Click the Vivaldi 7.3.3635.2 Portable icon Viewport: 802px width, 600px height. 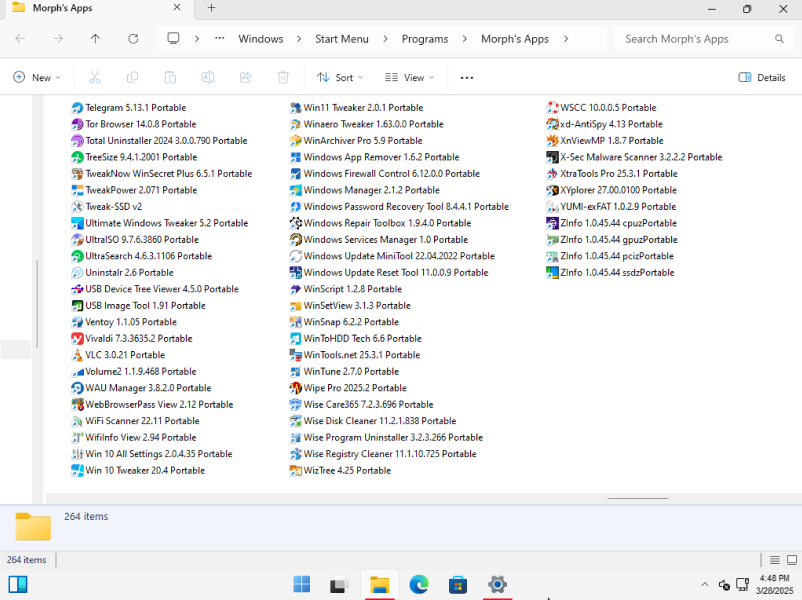[x=77, y=339]
